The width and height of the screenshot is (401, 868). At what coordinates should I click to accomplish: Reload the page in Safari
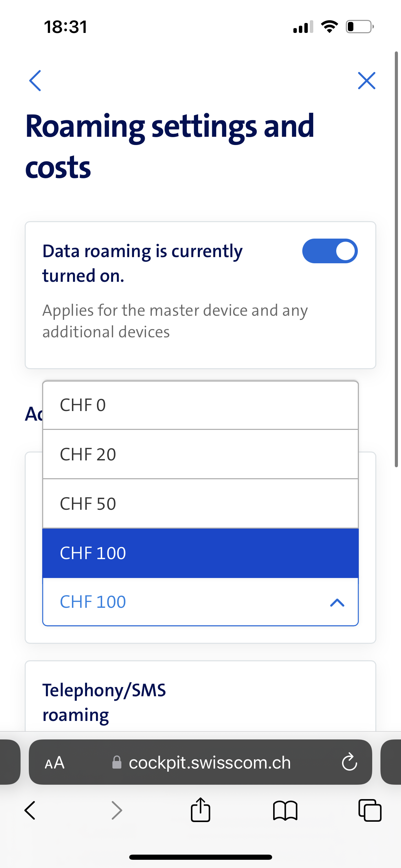349,762
